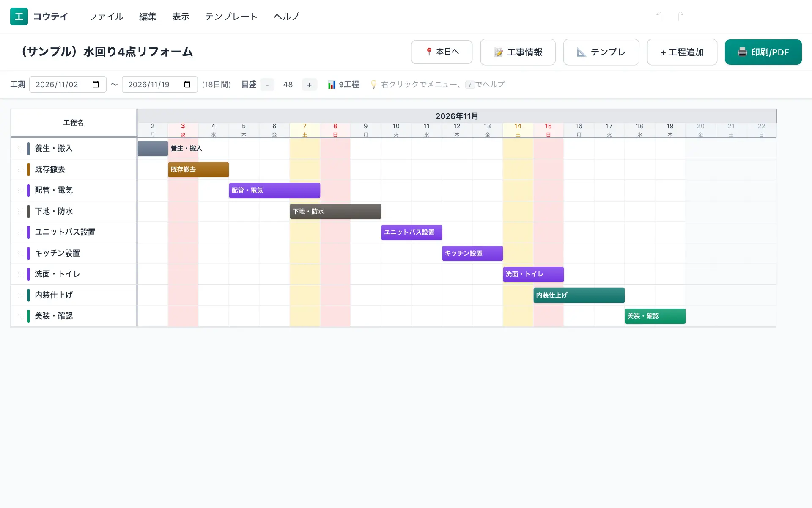Open the ヘルプ menu
The height and width of the screenshot is (508, 812).
coord(286,17)
